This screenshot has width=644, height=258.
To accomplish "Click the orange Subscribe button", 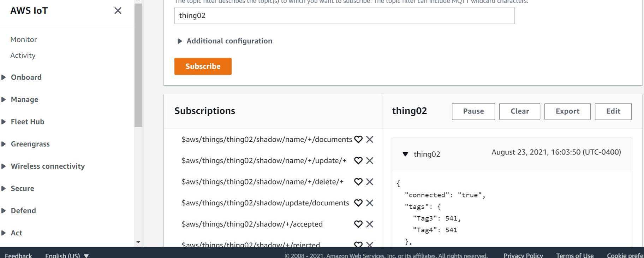I will (203, 66).
